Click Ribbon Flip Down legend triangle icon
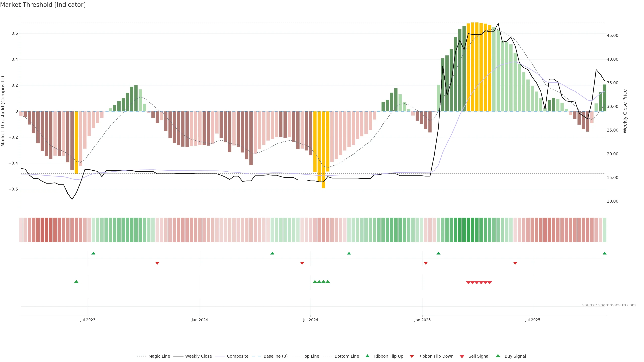Screen dimensions: 644x362 412,356
